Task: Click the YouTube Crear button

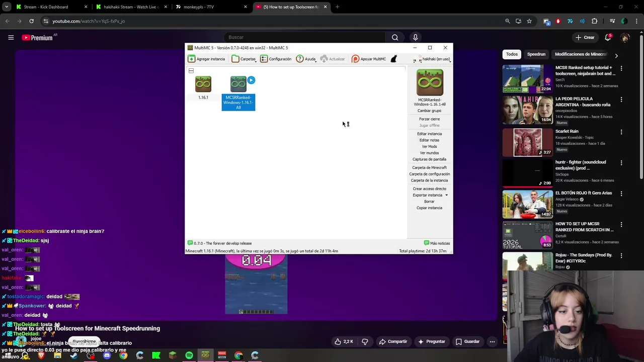Action: pyautogui.click(x=585, y=37)
